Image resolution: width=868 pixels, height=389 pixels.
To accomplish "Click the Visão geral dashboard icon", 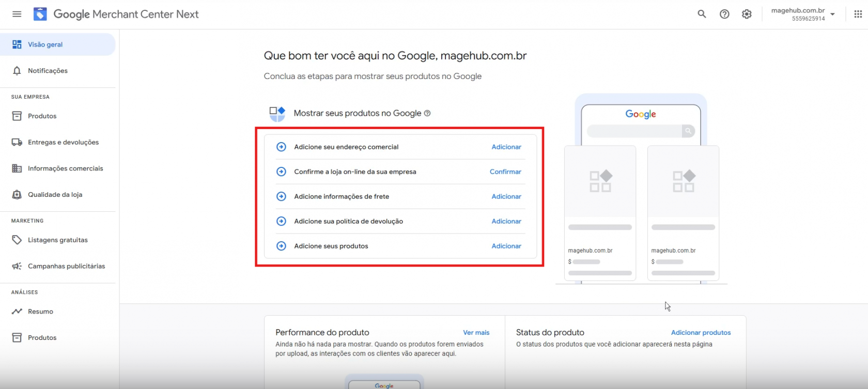I will point(17,44).
